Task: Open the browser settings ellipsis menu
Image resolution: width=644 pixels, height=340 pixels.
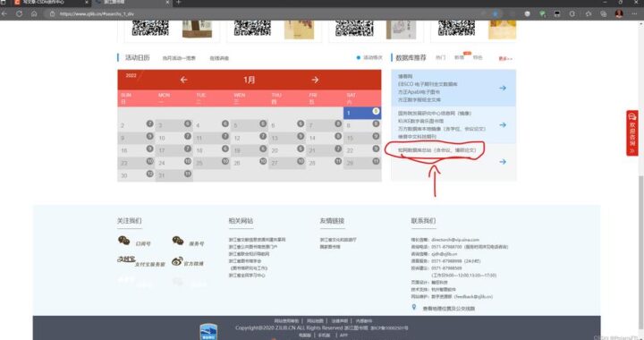Action: [635, 13]
